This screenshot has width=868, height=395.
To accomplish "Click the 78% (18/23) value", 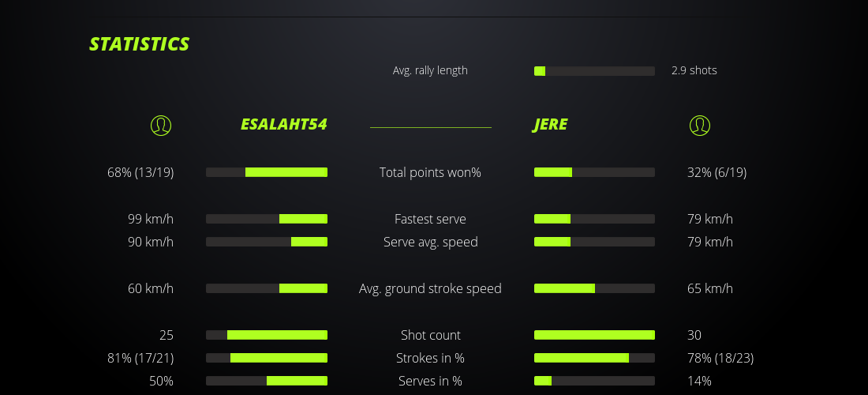I will 720,358.
